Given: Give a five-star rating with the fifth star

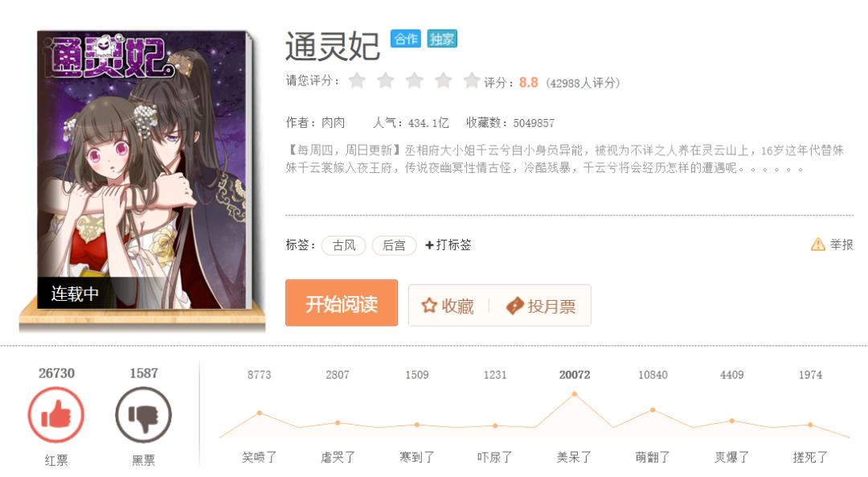Looking at the screenshot, I should click(x=472, y=81).
